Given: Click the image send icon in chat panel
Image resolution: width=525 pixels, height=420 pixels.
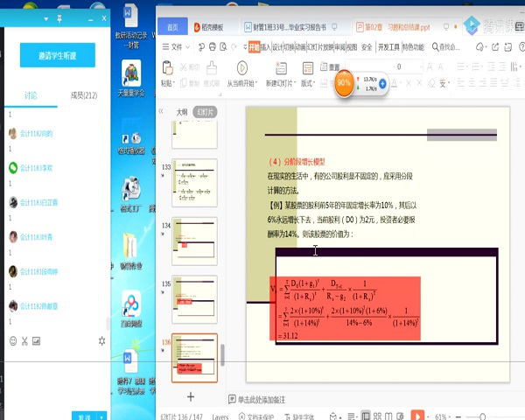Looking at the screenshot, I should coord(36,341).
